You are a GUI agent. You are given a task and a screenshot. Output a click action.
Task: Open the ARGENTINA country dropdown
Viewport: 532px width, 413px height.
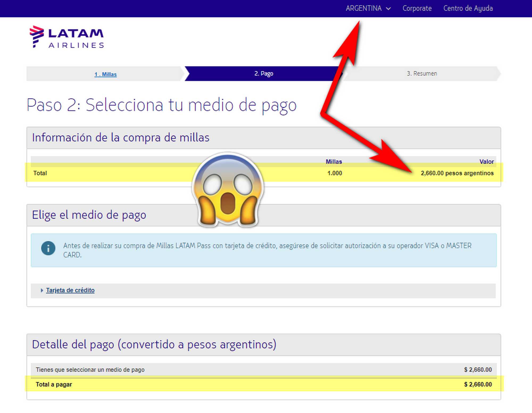pyautogui.click(x=368, y=9)
